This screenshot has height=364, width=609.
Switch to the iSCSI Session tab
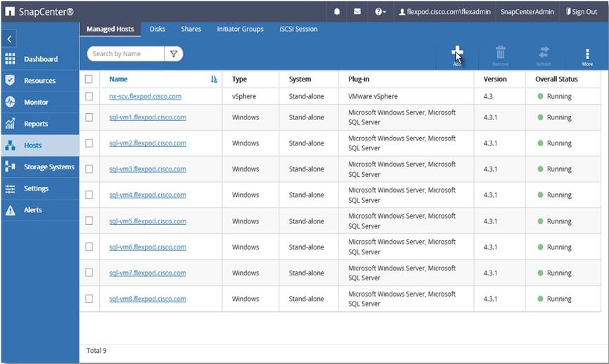298,29
